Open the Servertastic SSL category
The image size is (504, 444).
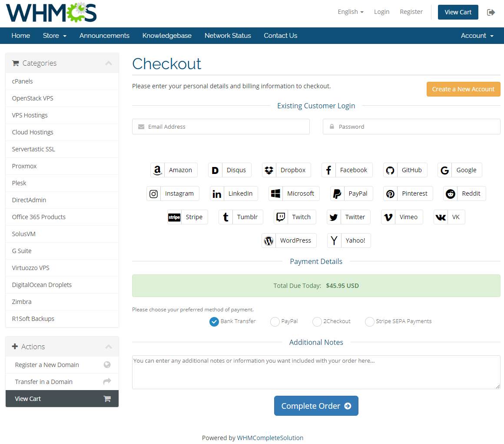tap(62, 149)
